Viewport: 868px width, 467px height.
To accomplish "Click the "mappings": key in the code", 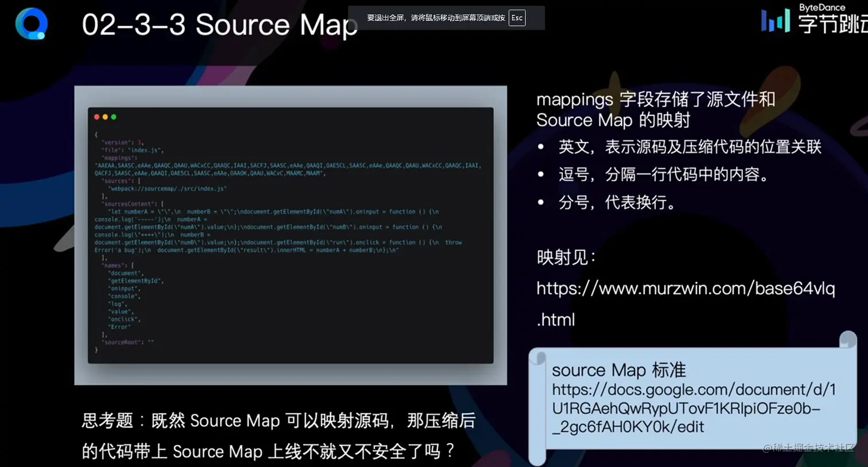I will 119,158.
